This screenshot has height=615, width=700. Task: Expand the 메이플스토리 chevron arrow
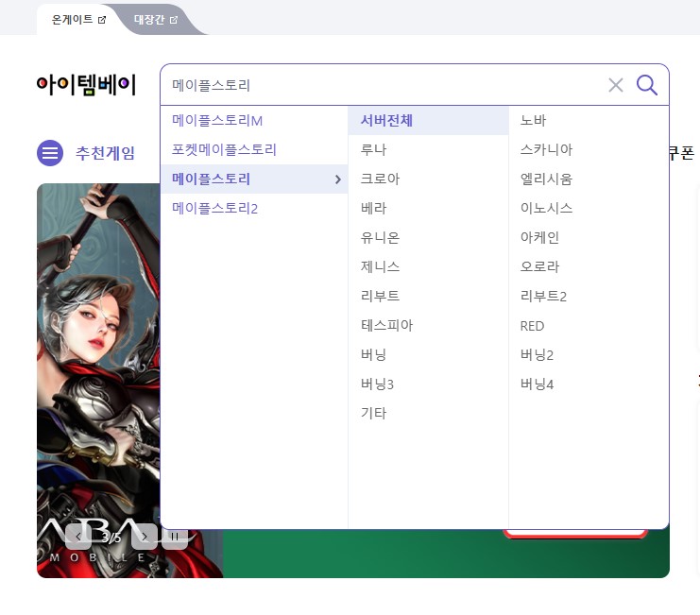click(338, 179)
